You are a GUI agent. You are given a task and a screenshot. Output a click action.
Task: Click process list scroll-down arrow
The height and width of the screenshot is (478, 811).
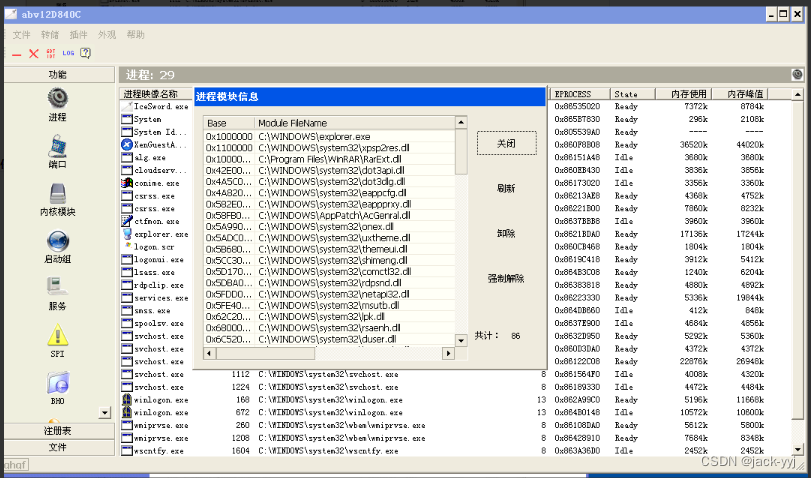coord(797,450)
